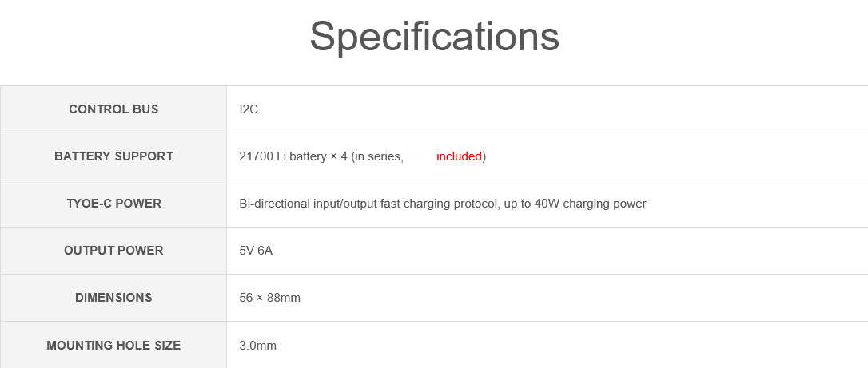This screenshot has width=868, height=368.
Task: Select the BATTERY SUPPORT label cell
Action: pyautogui.click(x=113, y=156)
